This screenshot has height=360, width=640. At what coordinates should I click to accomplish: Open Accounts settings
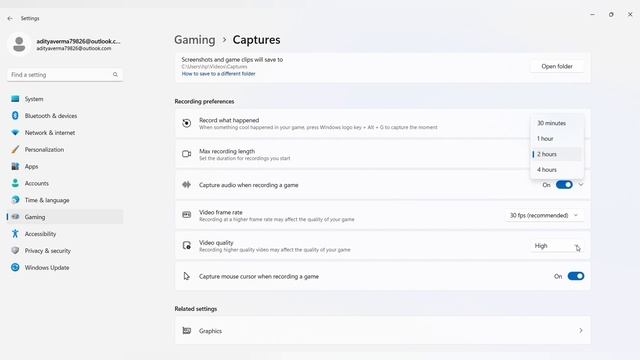pos(65,183)
